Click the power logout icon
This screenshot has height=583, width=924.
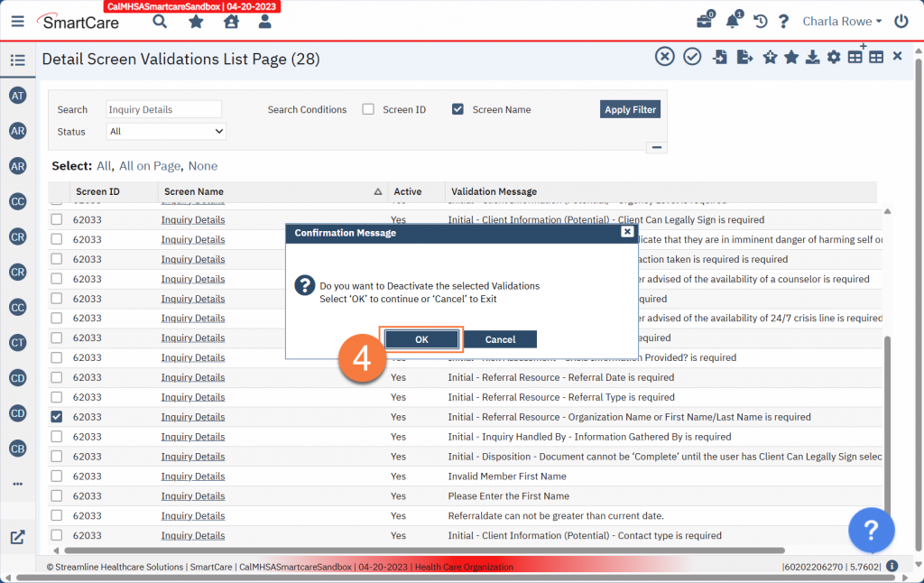pyautogui.click(x=901, y=22)
